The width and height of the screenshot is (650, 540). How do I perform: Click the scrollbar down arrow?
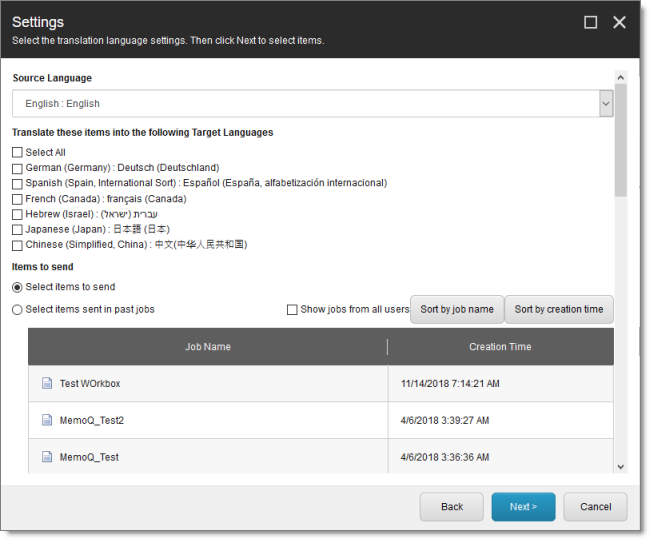click(x=621, y=467)
